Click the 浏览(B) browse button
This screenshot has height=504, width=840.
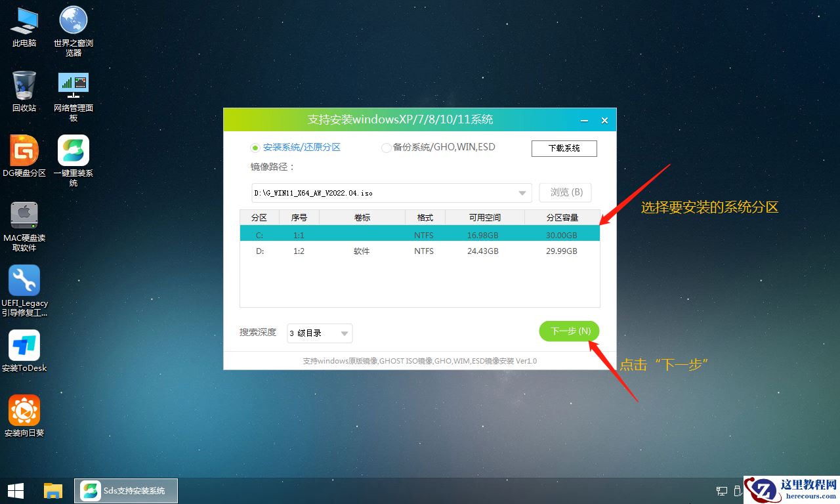coord(564,192)
